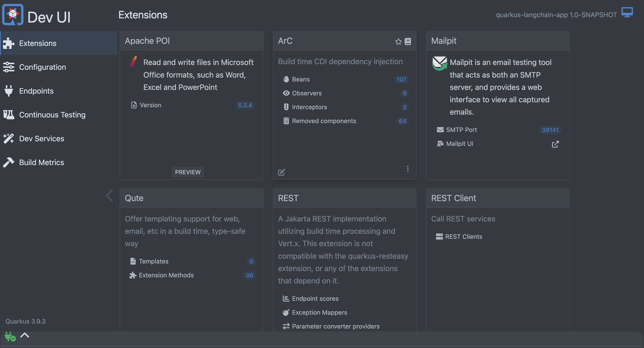Screen dimensions: 644x348
Task: Click the Continuous Testing flask icon
Action: click(x=9, y=115)
